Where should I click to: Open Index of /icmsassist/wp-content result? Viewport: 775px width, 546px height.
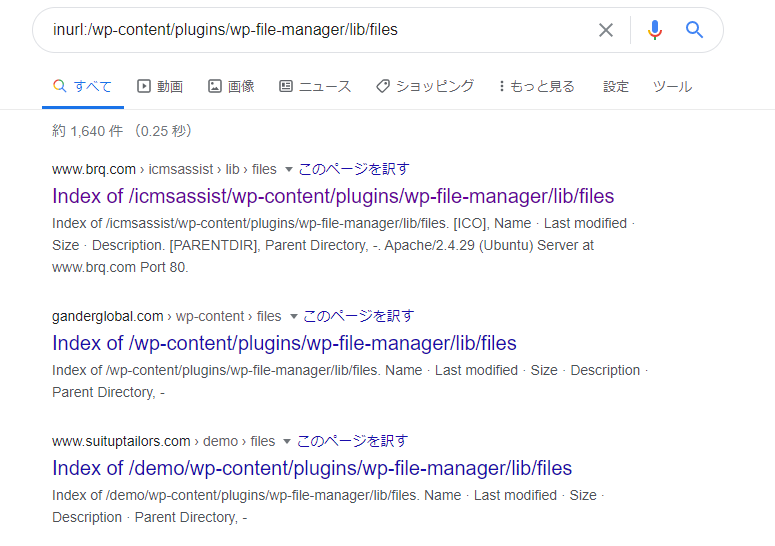[333, 196]
